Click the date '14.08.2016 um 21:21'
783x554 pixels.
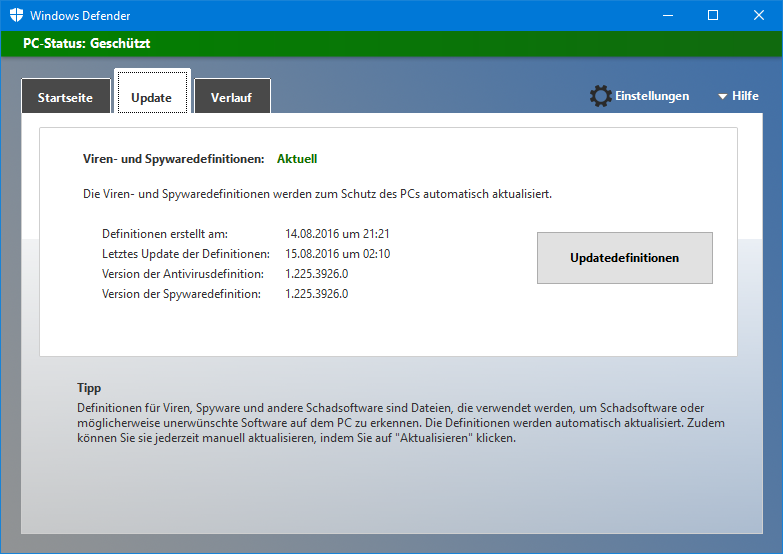click(x=337, y=234)
